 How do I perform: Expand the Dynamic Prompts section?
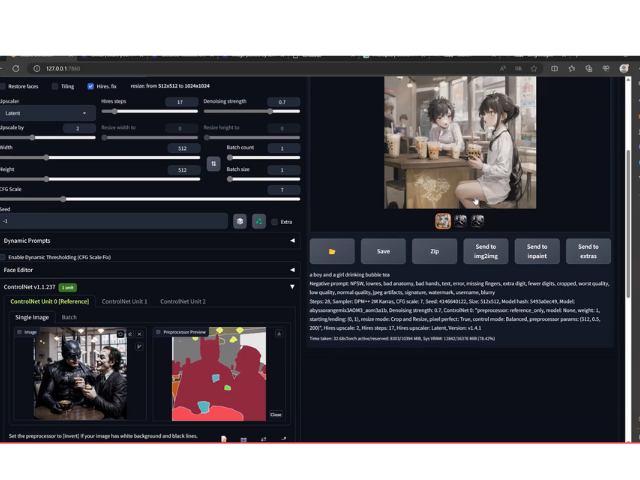click(x=149, y=241)
